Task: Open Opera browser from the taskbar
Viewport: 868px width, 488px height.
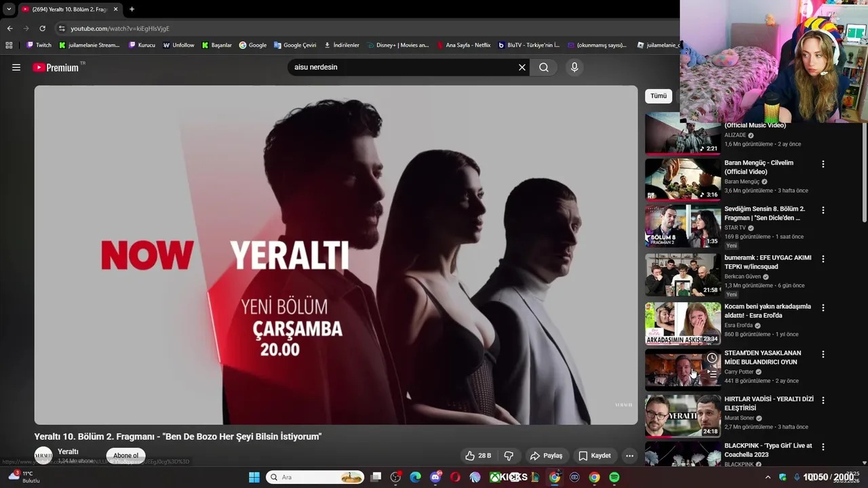Action: click(x=455, y=477)
